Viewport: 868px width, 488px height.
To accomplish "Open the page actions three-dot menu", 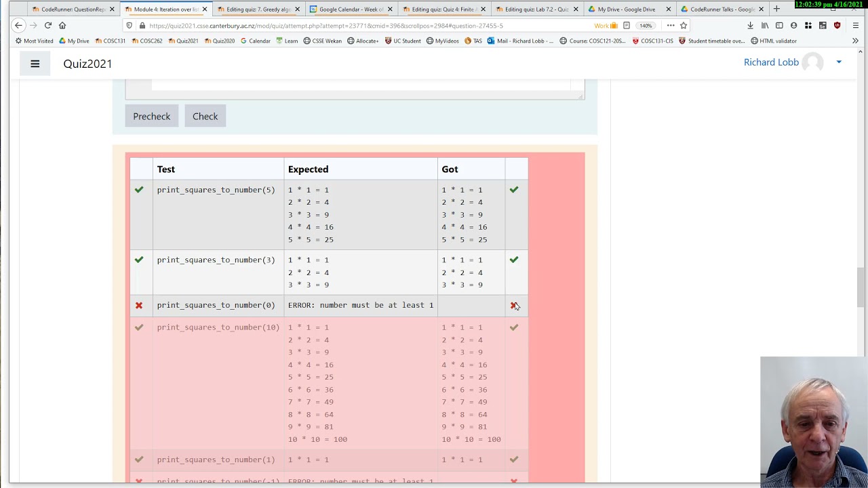I will pos(671,26).
